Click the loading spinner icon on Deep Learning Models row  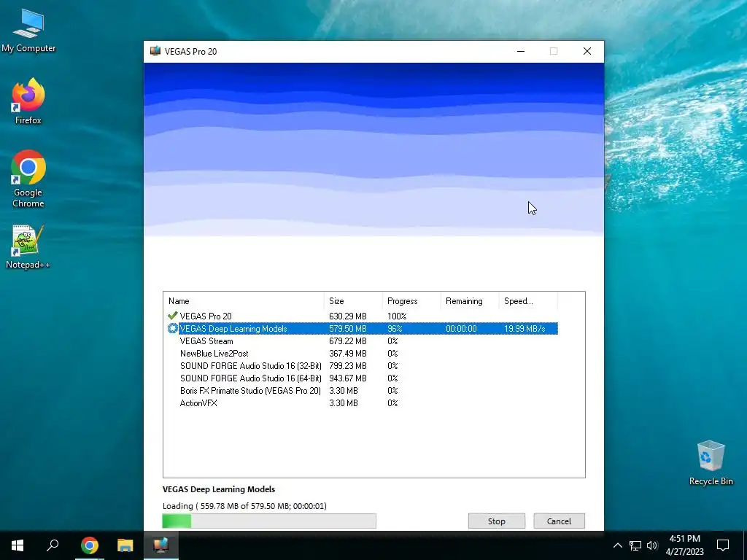click(x=172, y=328)
